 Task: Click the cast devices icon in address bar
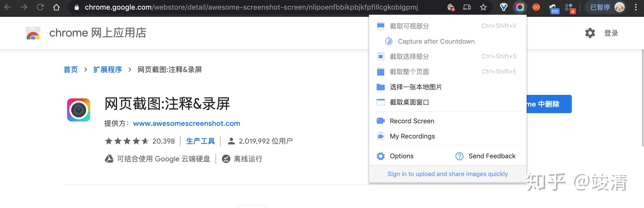[467, 7]
